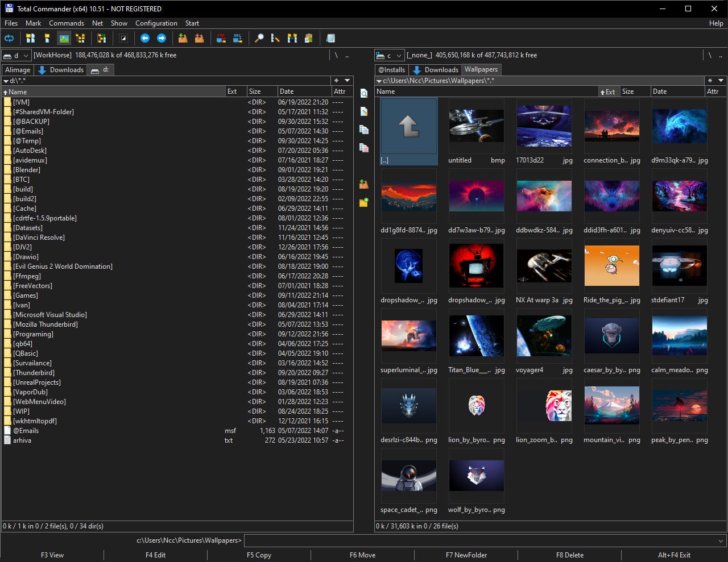Show directory tree toolbar icon

tap(80, 38)
